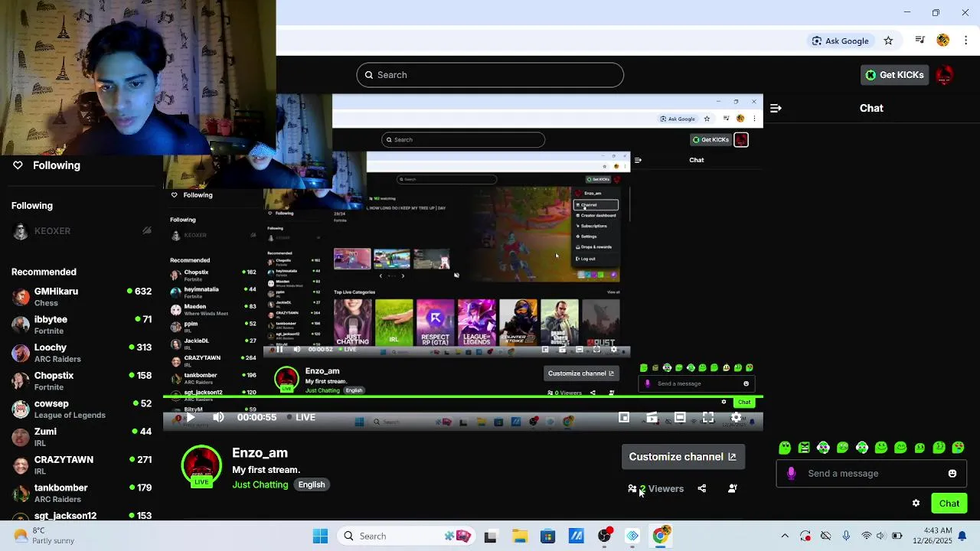Open Microsoft Store from the taskbar
The width and height of the screenshot is (980, 551).
[547, 536]
